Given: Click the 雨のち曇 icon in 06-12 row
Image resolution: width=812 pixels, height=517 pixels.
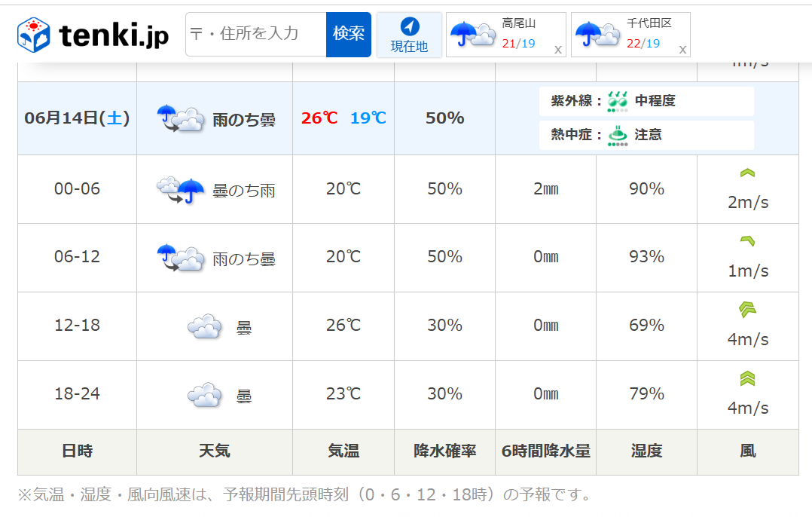Looking at the screenshot, I should [x=180, y=258].
